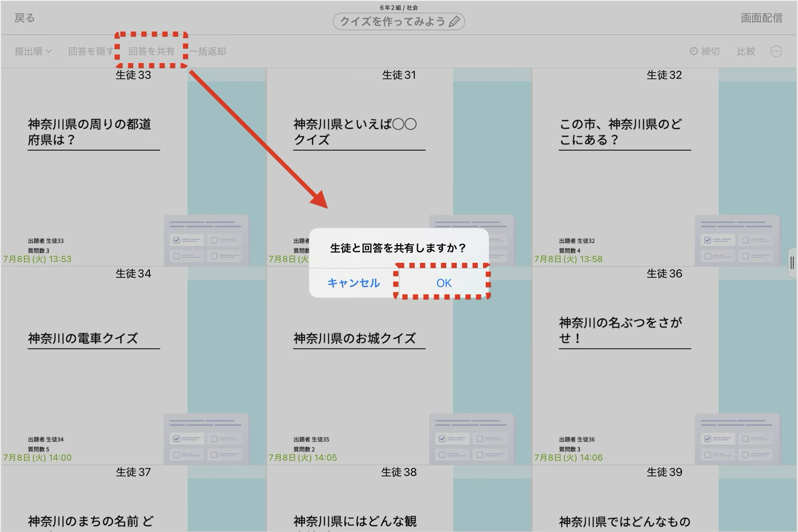Click 出題者 生徒35 label
Screen dimensions: 798x532
(x=311, y=439)
